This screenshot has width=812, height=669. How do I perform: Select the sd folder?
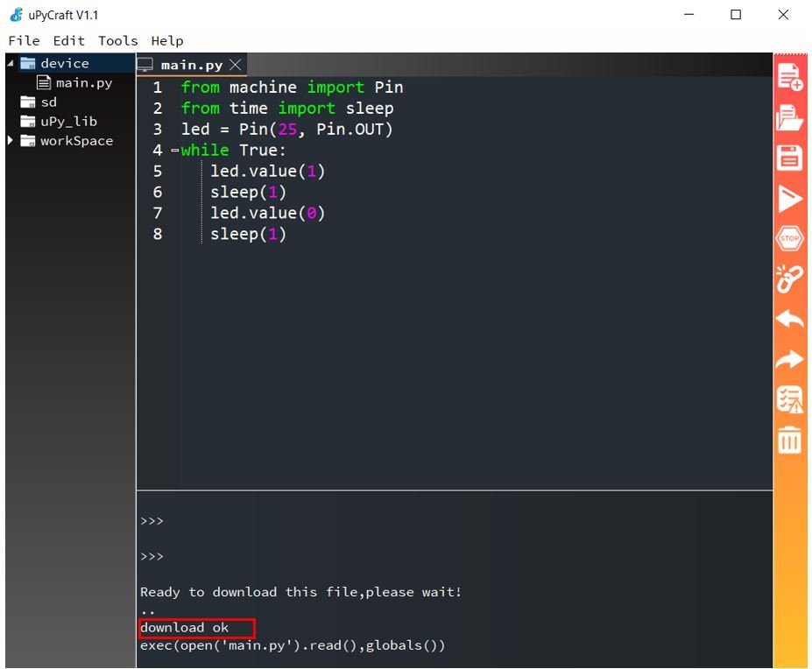(x=49, y=102)
